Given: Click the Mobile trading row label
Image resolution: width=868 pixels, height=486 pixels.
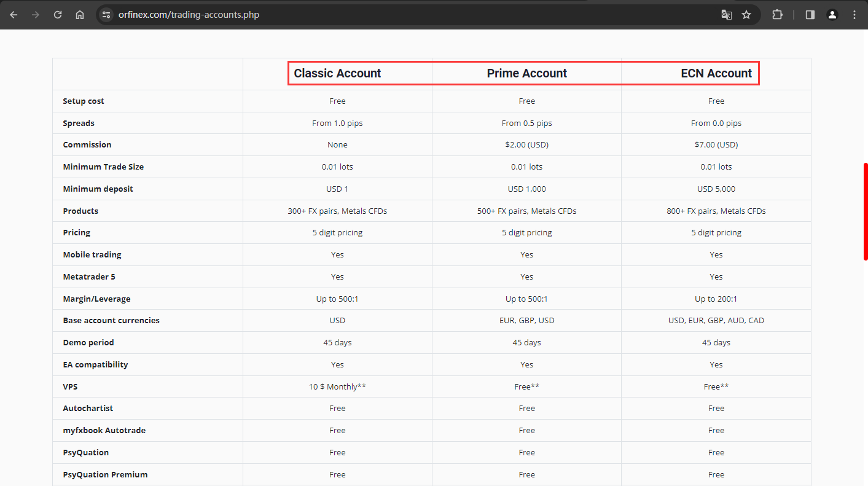Looking at the screenshot, I should (x=92, y=254).
